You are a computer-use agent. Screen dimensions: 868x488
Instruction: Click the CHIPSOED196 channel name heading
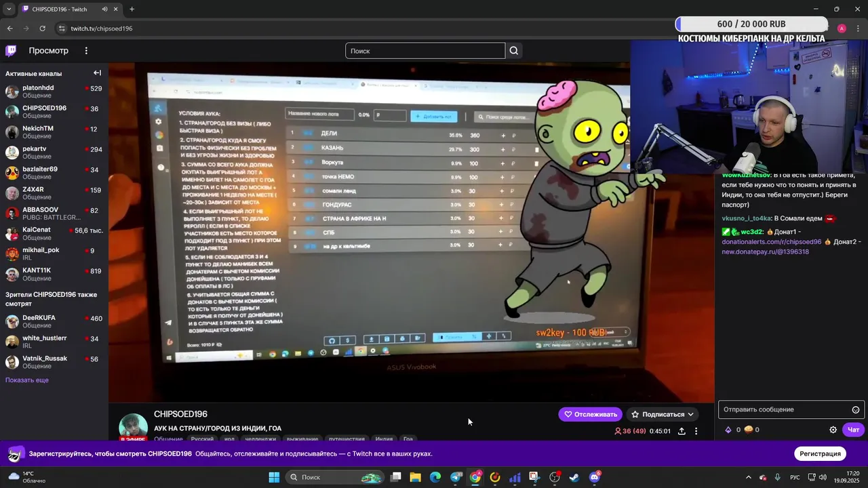(x=180, y=414)
